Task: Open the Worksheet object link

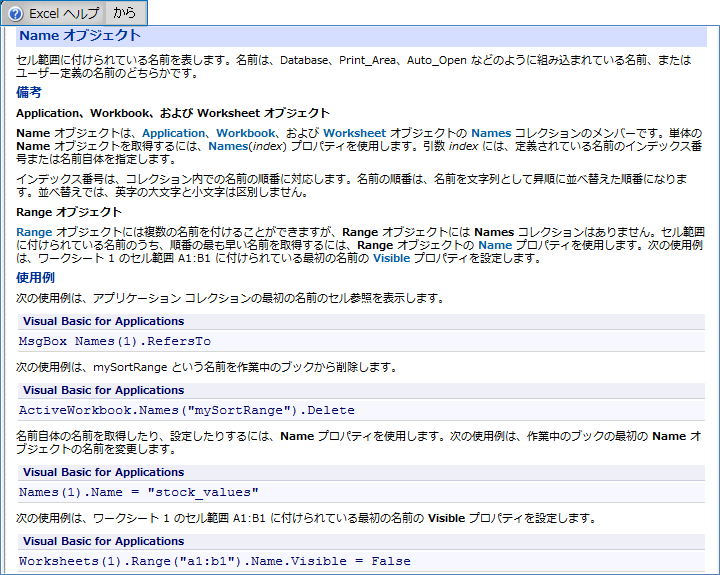Action: (x=354, y=133)
